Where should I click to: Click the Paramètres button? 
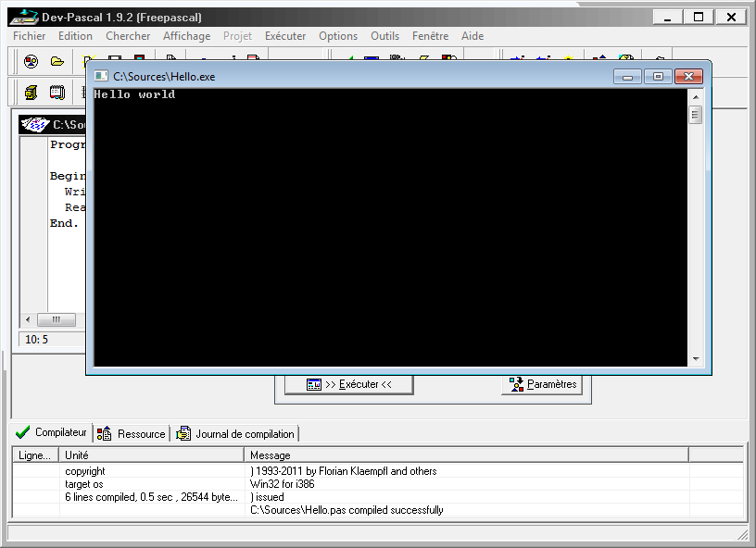tap(543, 384)
